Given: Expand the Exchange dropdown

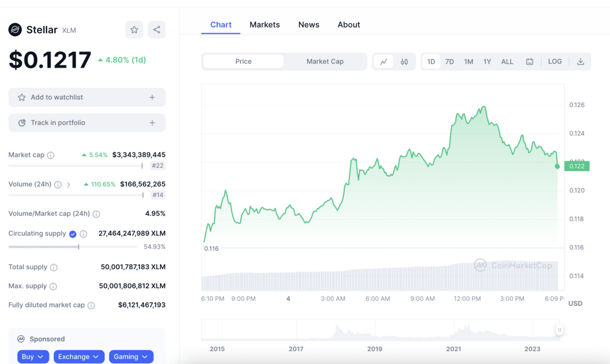Looking at the screenshot, I should pos(79,357).
